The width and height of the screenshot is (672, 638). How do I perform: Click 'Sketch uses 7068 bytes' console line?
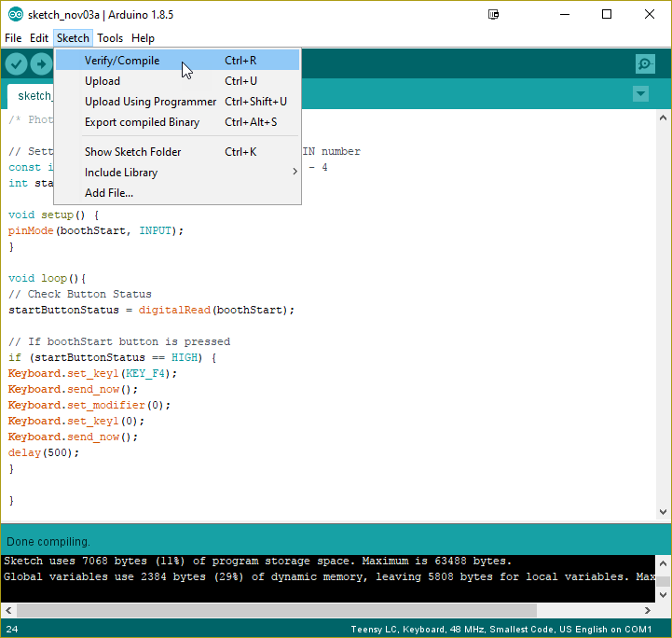click(x=257, y=561)
